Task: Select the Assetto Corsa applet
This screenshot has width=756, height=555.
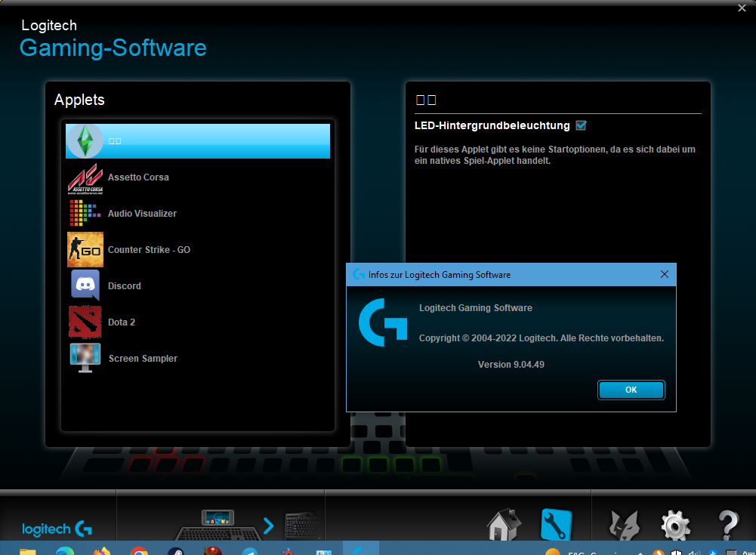Action: [198, 177]
